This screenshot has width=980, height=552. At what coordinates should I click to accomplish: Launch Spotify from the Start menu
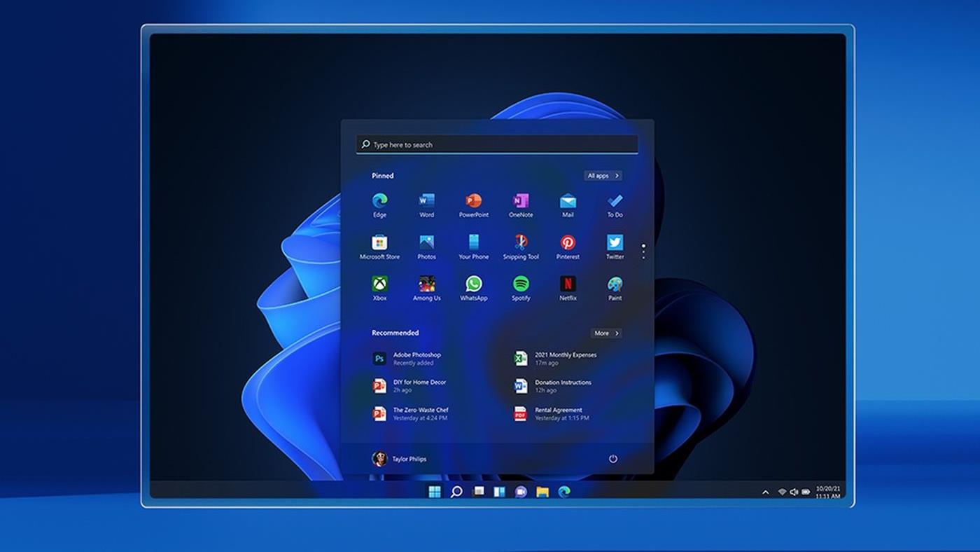click(521, 284)
